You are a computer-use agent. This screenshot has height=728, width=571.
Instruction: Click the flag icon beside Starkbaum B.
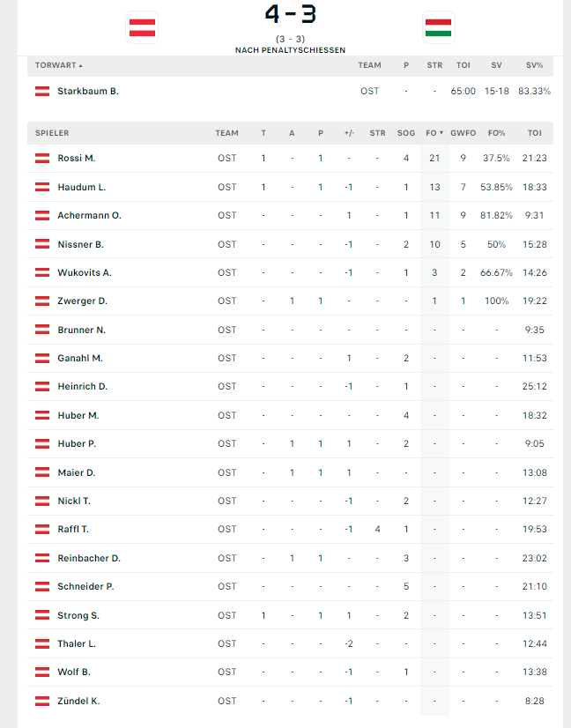[42, 91]
